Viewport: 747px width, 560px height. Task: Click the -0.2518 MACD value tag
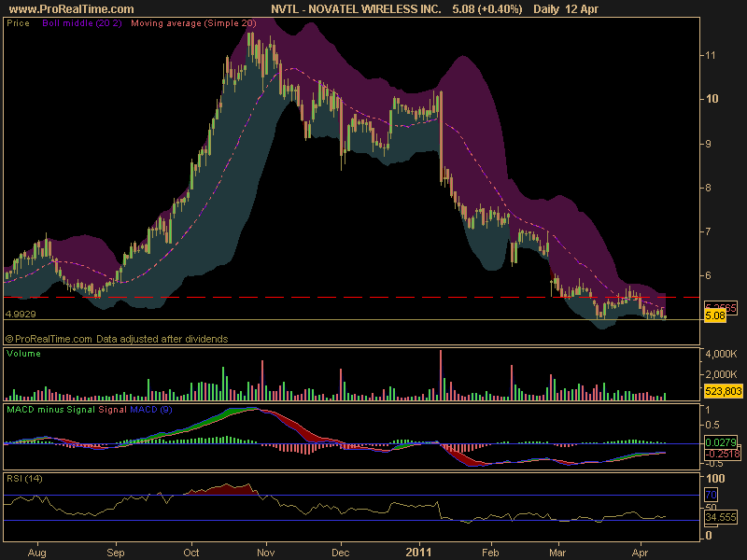pyautogui.click(x=722, y=454)
